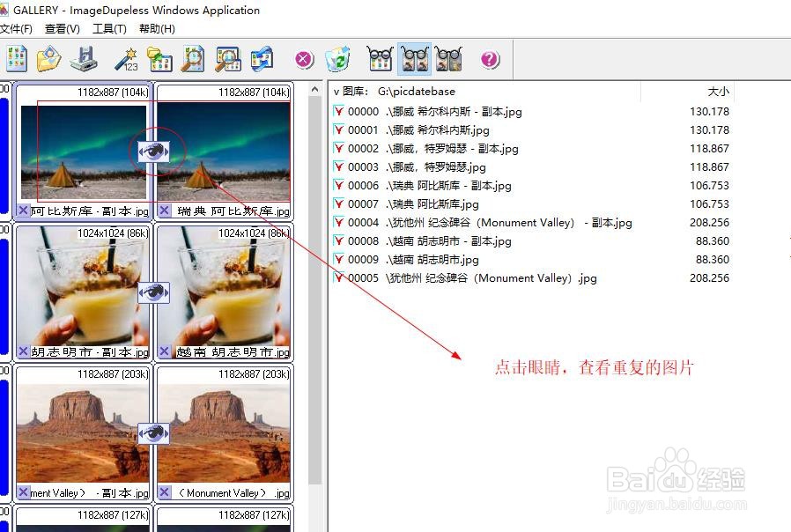Screen dimensions: 791x532
Task: Click the eye icon between aurora images
Action: tap(153, 151)
